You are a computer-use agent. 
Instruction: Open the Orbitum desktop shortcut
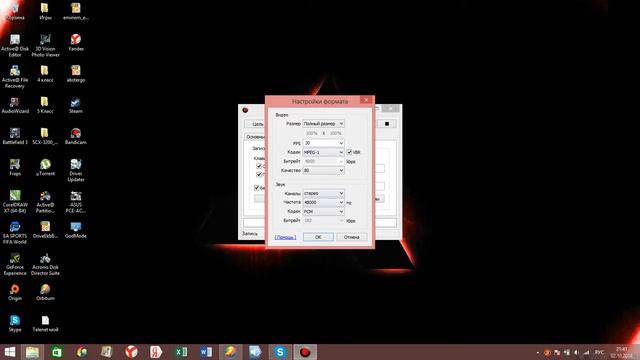(x=45, y=292)
